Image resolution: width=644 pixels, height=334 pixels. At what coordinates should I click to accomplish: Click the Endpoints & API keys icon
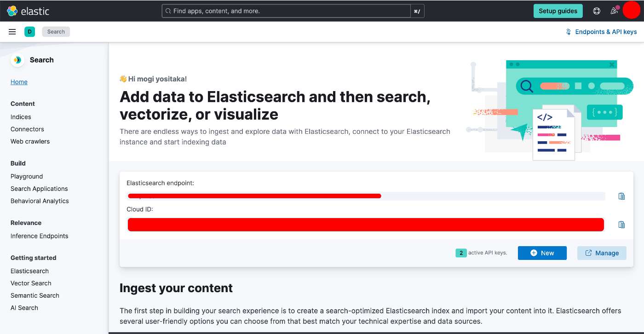(568, 32)
